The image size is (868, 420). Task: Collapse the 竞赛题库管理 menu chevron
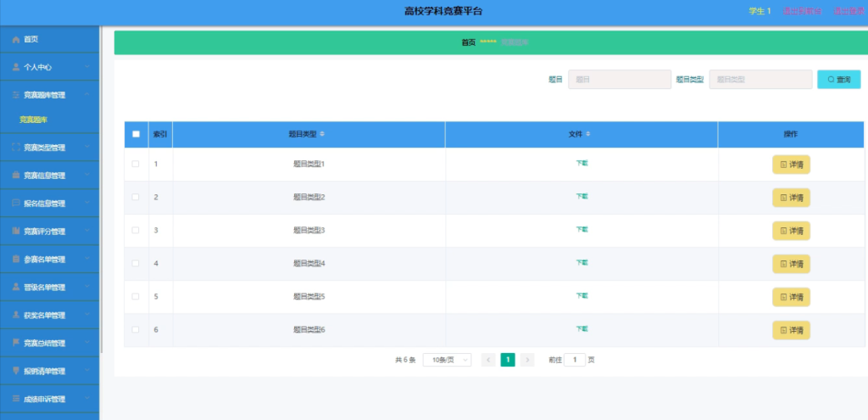pos(87,95)
